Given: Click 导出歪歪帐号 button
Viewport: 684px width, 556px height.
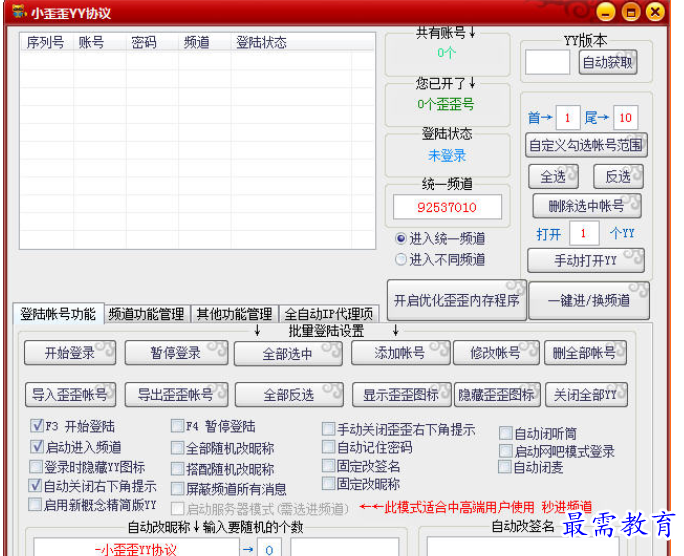Looking at the screenshot, I should 176,395.
